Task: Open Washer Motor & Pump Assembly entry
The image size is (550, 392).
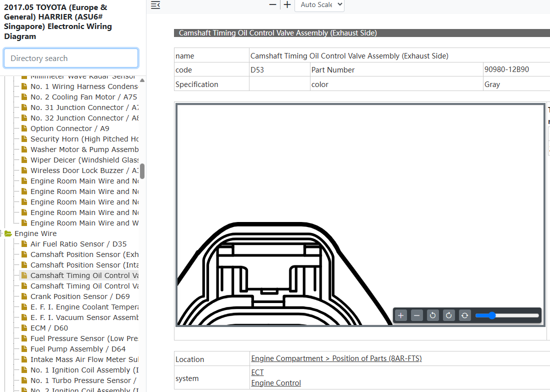Action: [84, 149]
